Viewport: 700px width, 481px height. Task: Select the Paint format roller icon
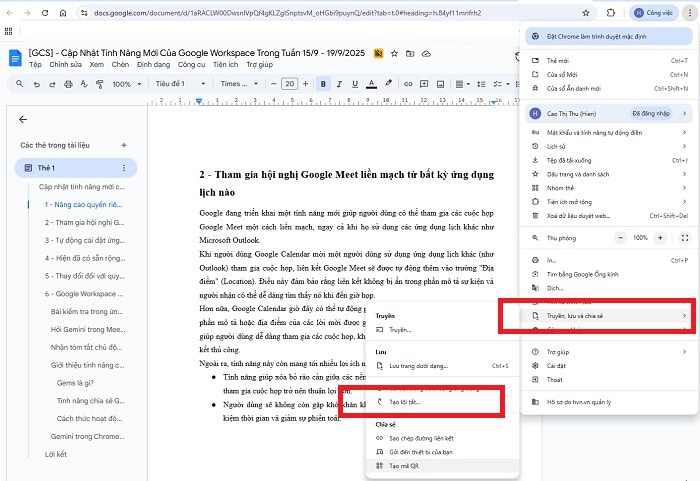pos(101,84)
